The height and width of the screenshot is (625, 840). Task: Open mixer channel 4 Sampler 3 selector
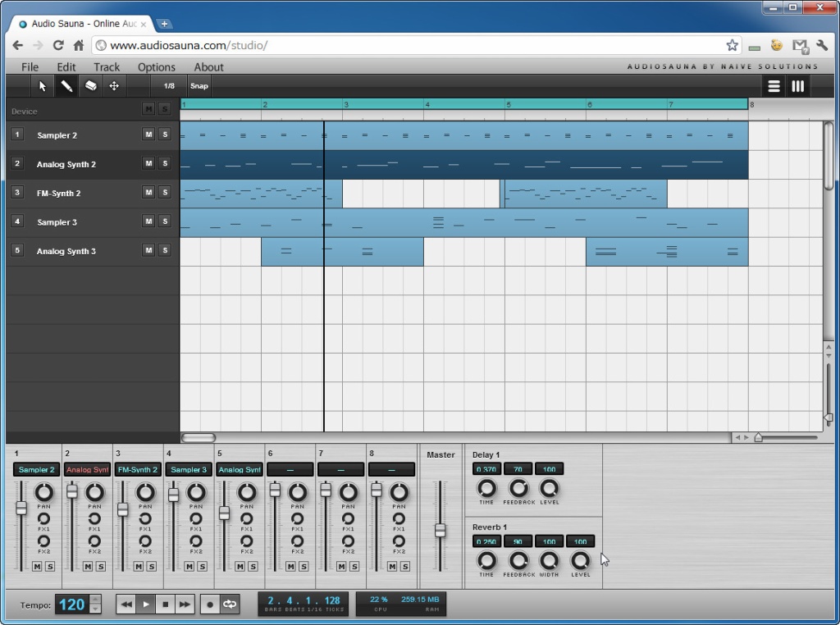click(x=189, y=470)
